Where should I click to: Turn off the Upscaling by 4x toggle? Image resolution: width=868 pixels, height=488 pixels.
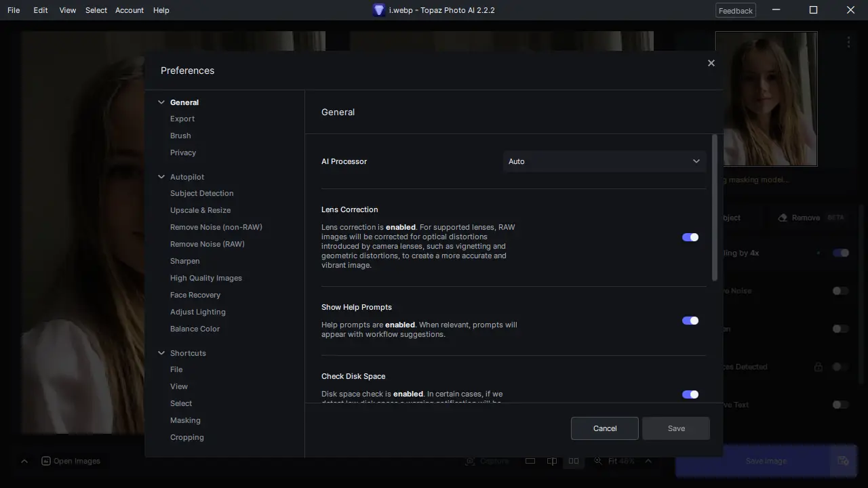click(x=841, y=253)
